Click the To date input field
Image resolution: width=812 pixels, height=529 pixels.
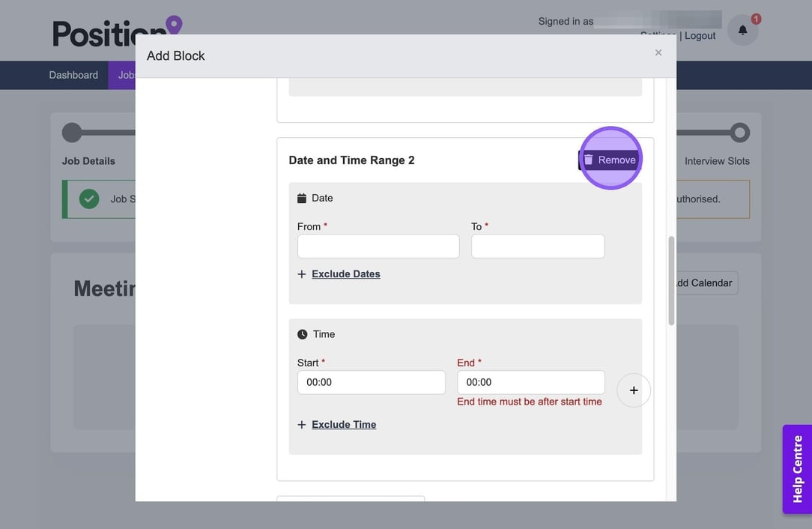pos(537,247)
